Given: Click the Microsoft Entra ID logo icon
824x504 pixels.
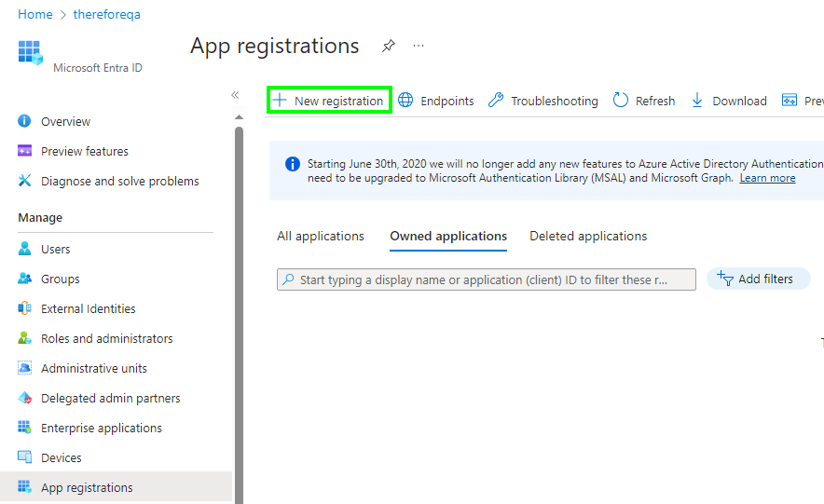Looking at the screenshot, I should pyautogui.click(x=30, y=52).
